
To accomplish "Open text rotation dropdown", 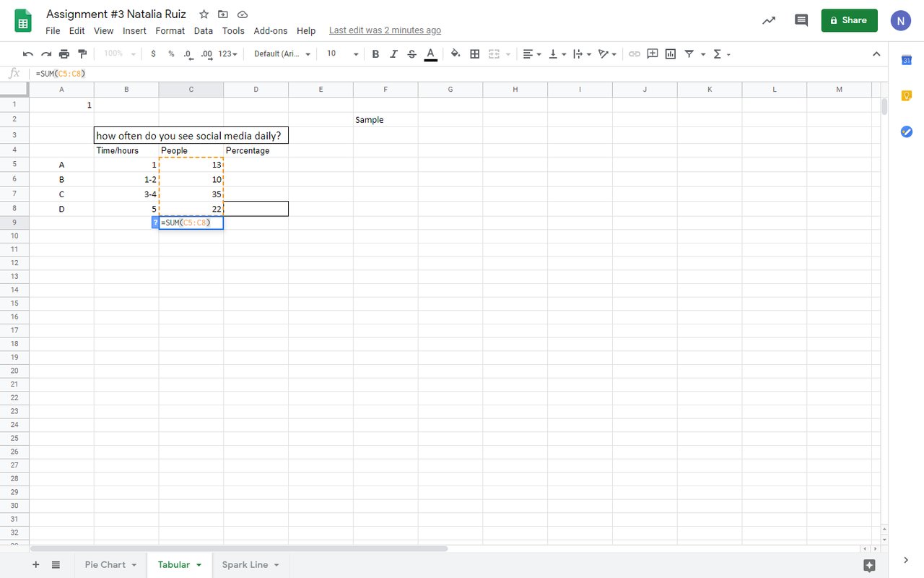I will point(608,54).
